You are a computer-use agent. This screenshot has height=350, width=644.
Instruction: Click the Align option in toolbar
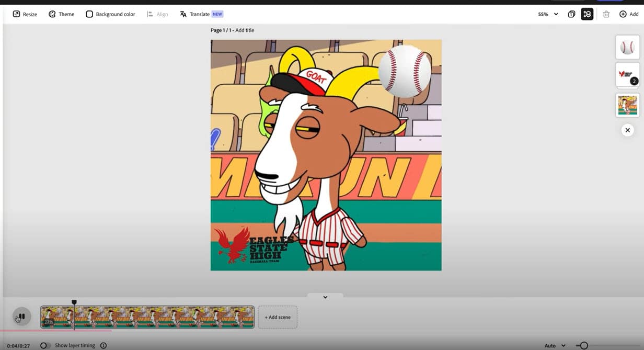point(157,14)
